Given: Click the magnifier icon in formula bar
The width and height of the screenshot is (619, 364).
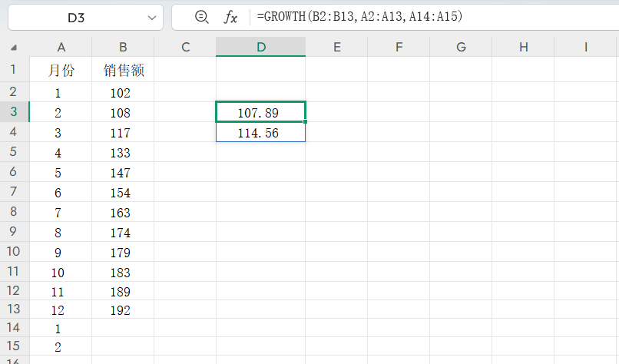Looking at the screenshot, I should click(202, 17).
